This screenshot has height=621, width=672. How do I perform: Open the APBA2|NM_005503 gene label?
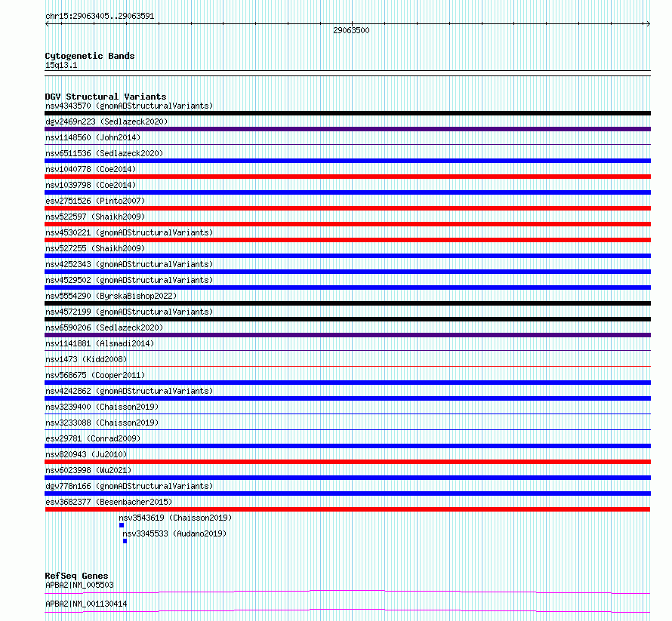coord(79,585)
